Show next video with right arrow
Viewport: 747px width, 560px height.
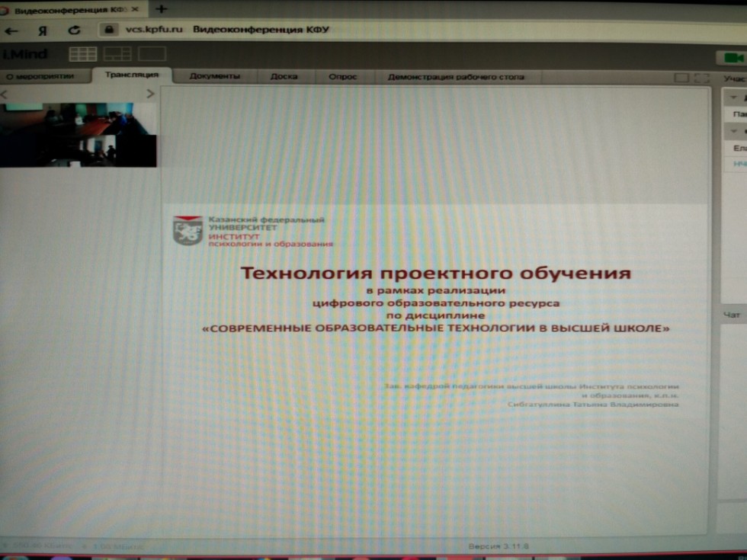150,94
